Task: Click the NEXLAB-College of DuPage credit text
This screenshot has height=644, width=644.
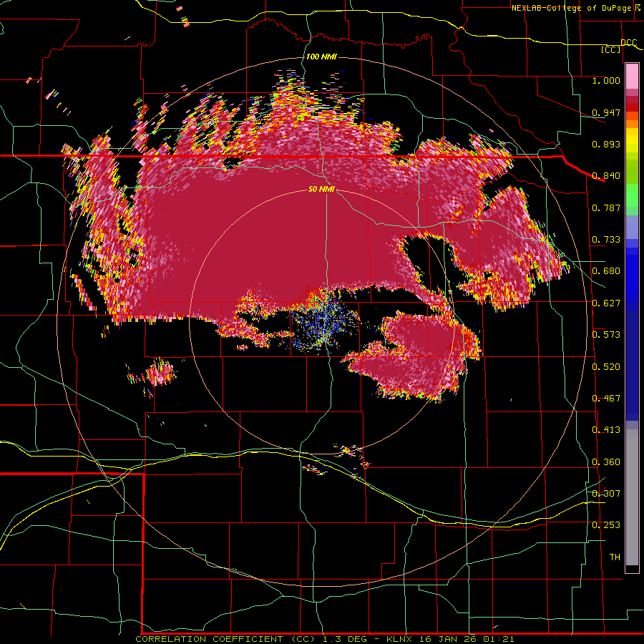Action: (571, 8)
